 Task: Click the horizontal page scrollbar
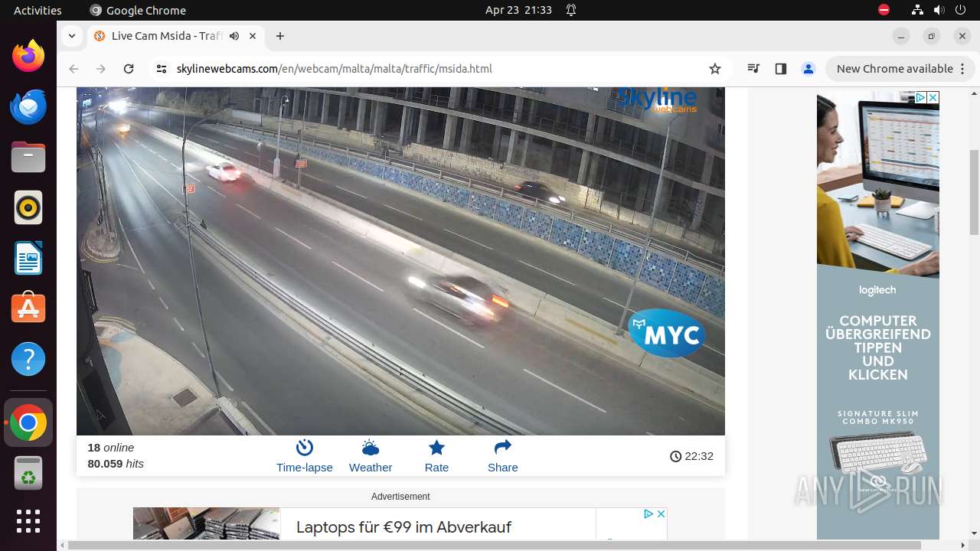click(495, 545)
